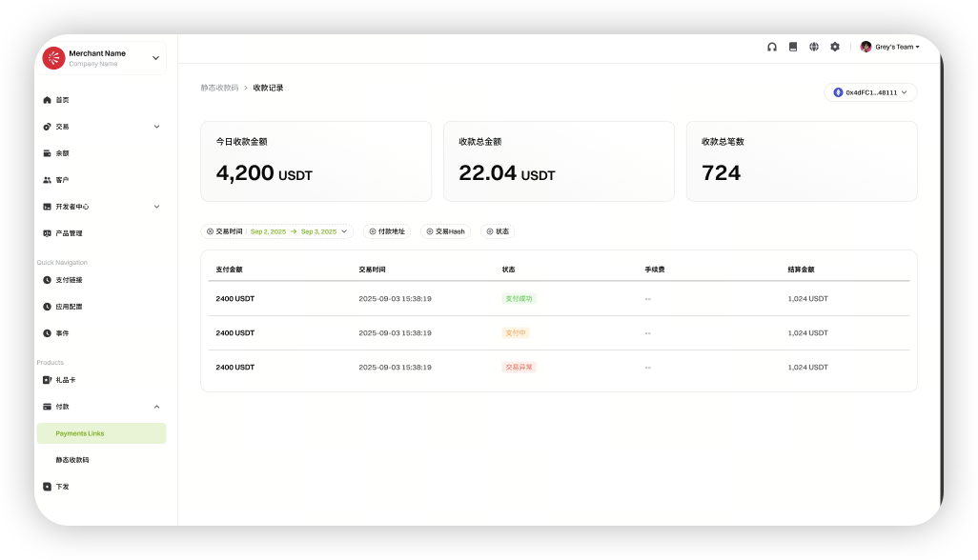Click the gift card icon beside 礼品卡
This screenshot has height=560, width=978.
coord(47,380)
